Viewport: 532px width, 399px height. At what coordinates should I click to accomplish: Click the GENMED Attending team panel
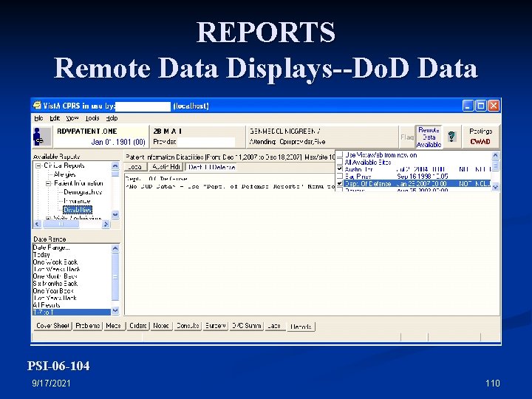(321, 137)
